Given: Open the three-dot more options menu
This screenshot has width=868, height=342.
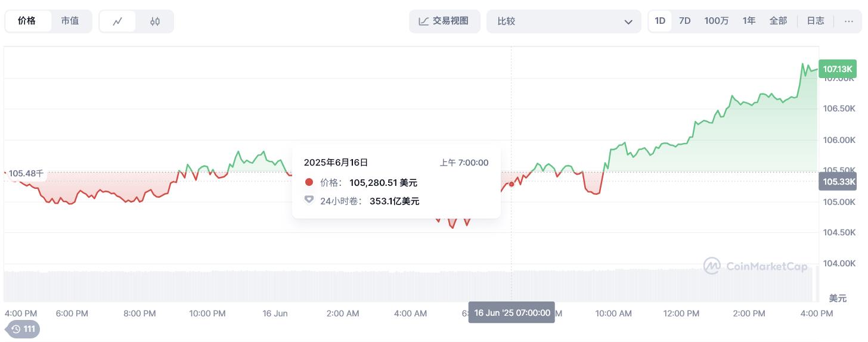Looking at the screenshot, I should click(x=849, y=21).
